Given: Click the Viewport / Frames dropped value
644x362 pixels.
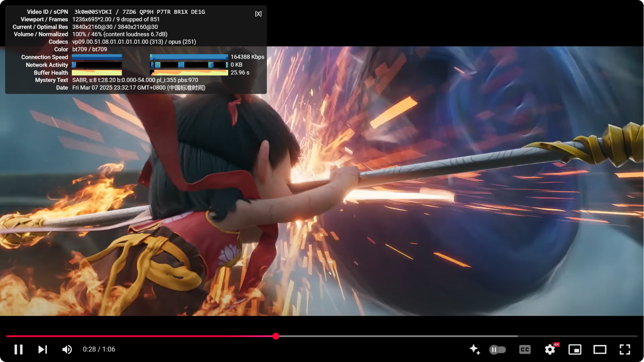Looking at the screenshot, I should [x=116, y=19].
